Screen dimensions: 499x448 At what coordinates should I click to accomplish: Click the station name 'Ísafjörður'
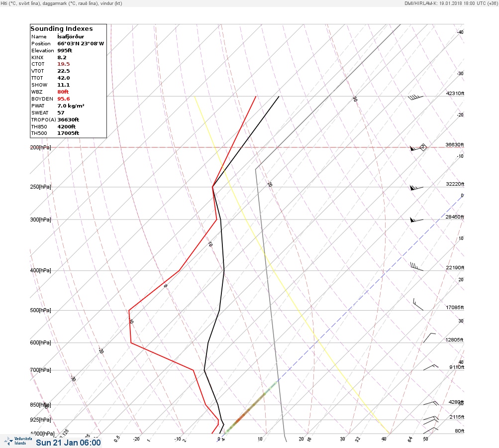coord(71,37)
